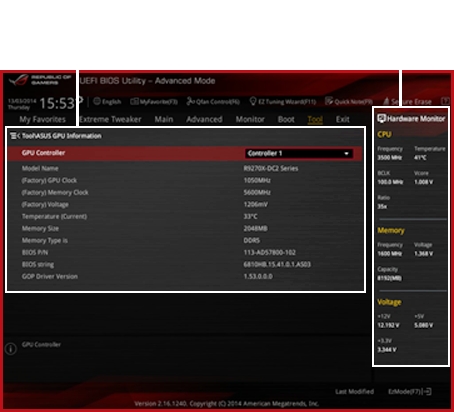Click the Memory heading in Hardware Monitor
This screenshot has width=454, height=412.
391,230
